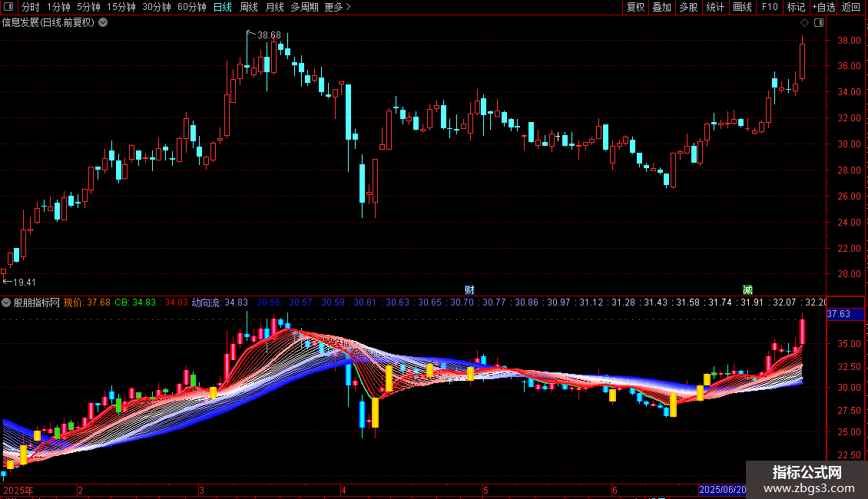868x499 pixels.
Task: Click the 复权 button
Action: coord(635,7)
